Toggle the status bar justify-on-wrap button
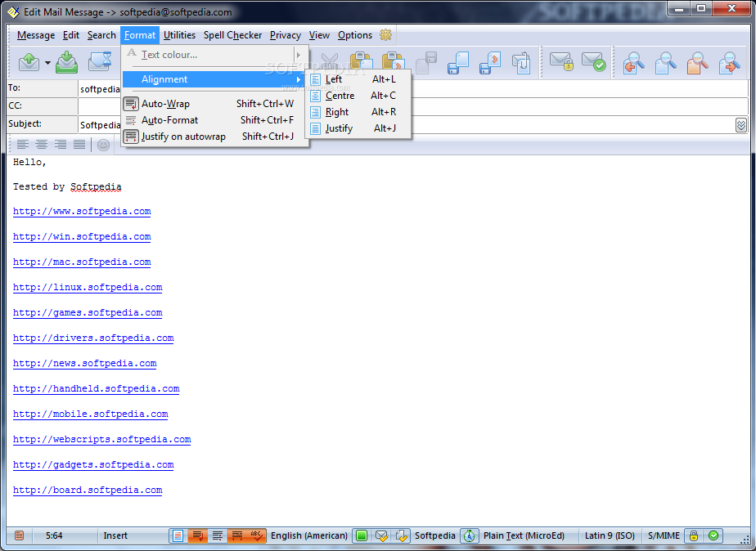Viewport: 756px width, 551px height. click(236, 535)
